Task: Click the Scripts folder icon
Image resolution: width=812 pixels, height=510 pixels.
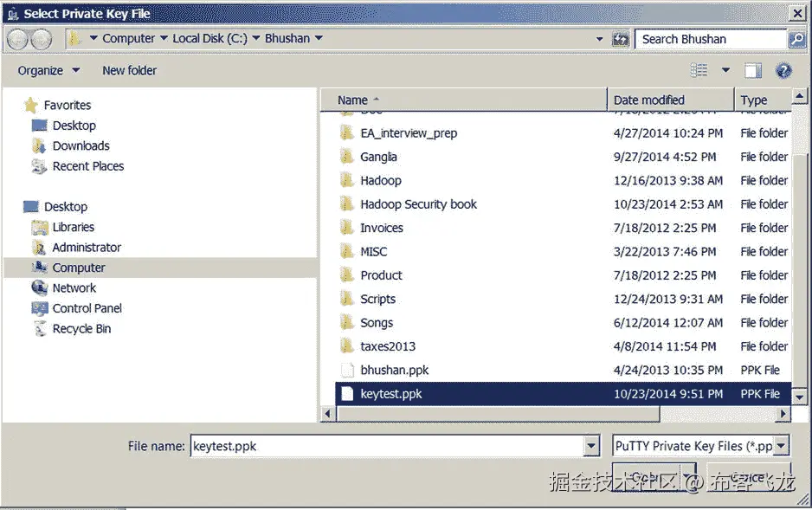Action: pos(347,299)
